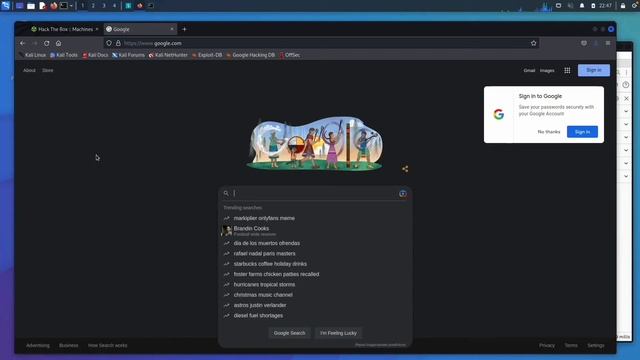
Task: Select the teal application taskbar button
Action: tap(128, 6)
